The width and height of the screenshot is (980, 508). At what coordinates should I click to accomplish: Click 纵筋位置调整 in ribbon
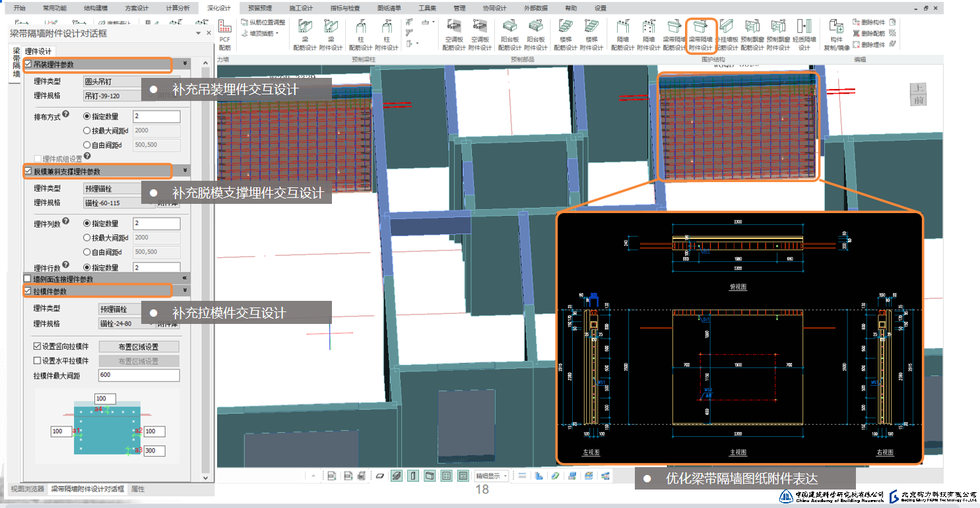tap(263, 22)
